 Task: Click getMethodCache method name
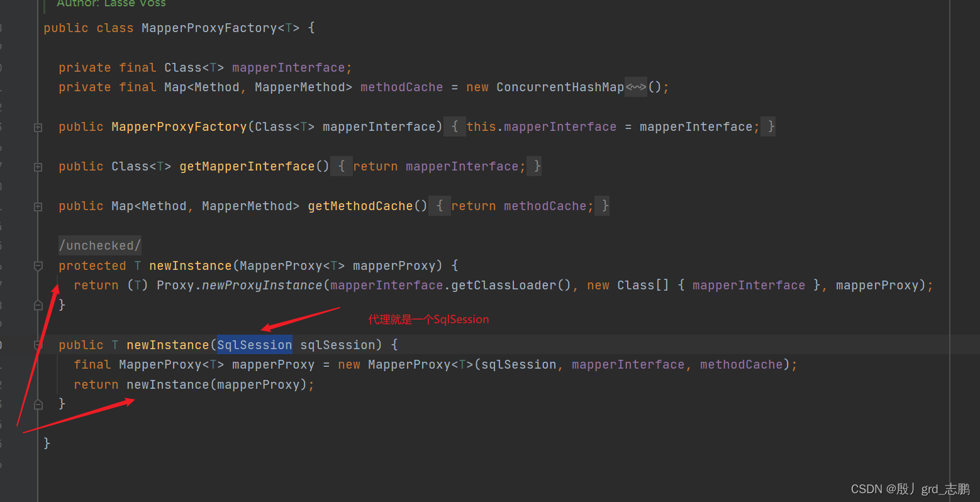[x=360, y=206]
